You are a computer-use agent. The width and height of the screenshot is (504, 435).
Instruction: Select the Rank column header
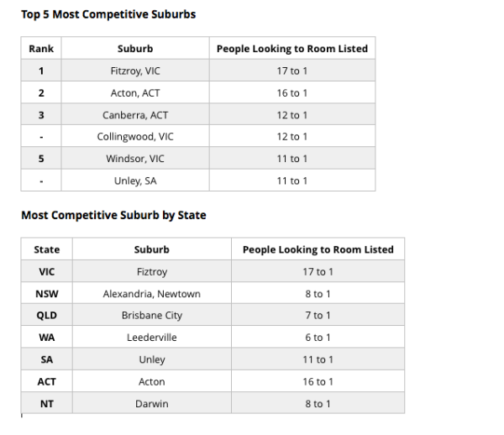pos(41,49)
